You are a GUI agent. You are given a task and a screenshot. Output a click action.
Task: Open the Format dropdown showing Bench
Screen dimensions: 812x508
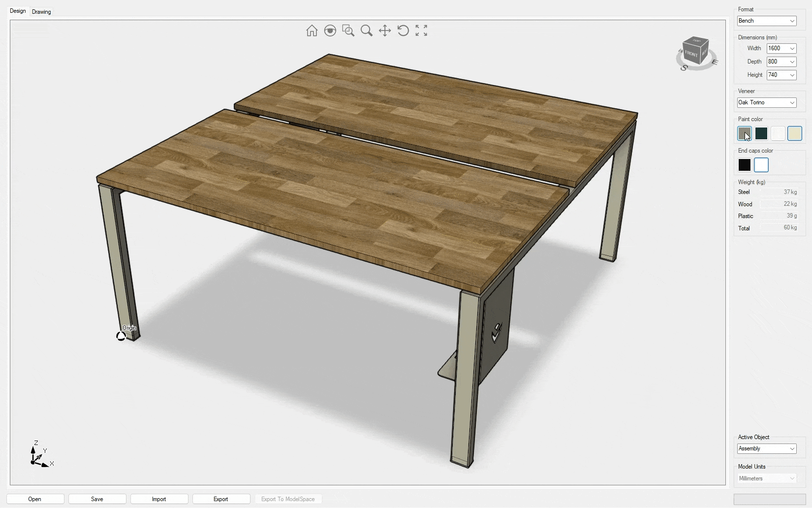[x=766, y=21]
